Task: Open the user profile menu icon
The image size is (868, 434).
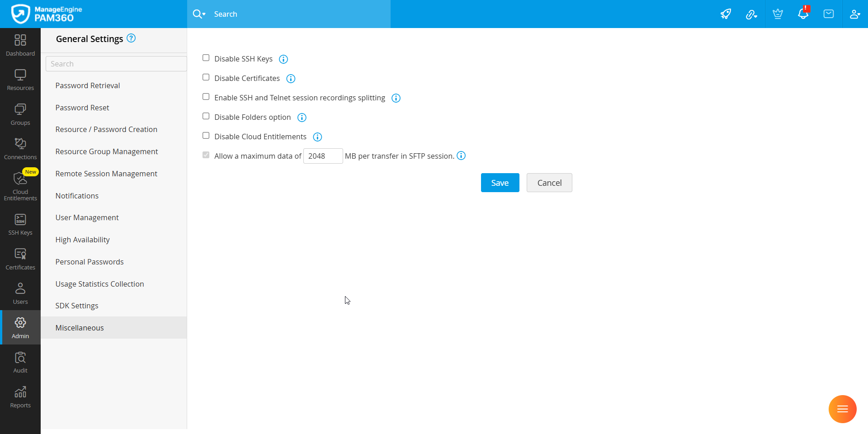Action: tap(855, 14)
